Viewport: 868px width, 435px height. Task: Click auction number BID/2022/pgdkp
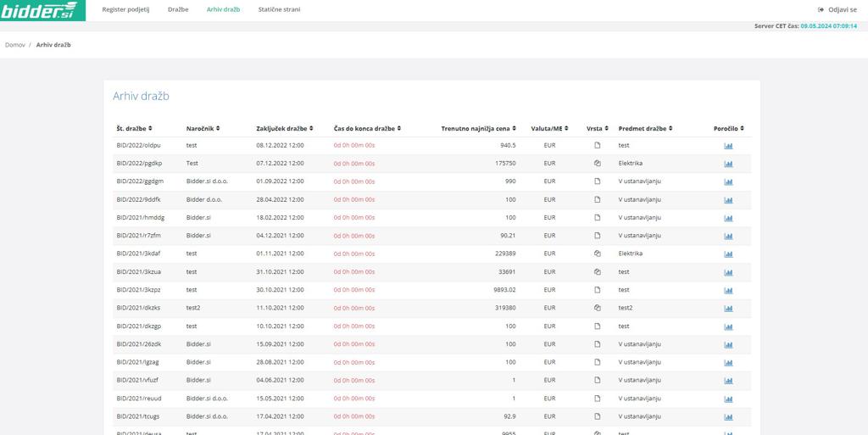(139, 164)
